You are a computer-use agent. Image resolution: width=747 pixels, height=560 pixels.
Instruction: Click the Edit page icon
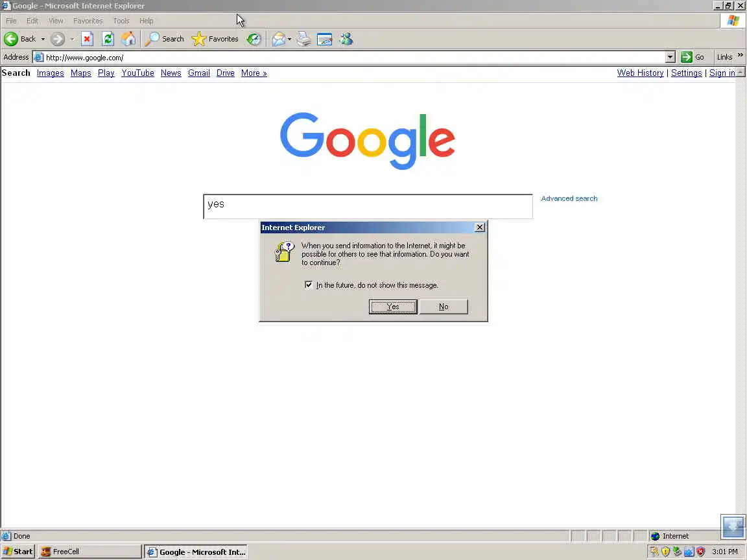[x=324, y=39]
